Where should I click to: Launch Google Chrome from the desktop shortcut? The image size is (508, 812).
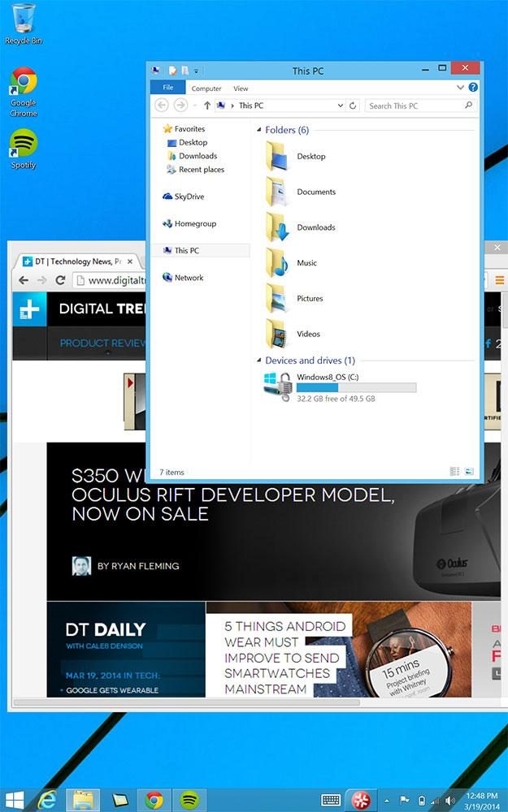(x=24, y=92)
